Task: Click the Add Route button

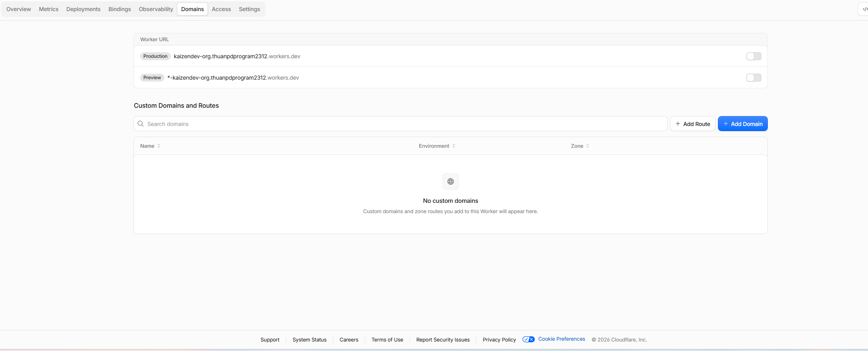Action: [693, 124]
